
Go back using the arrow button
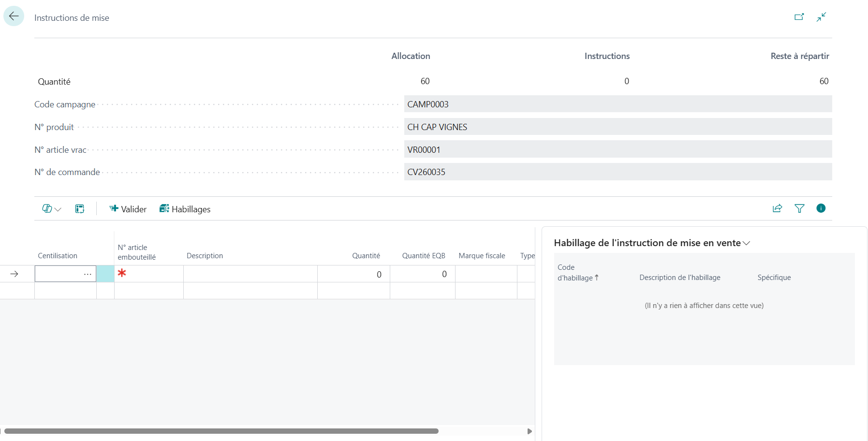click(14, 16)
